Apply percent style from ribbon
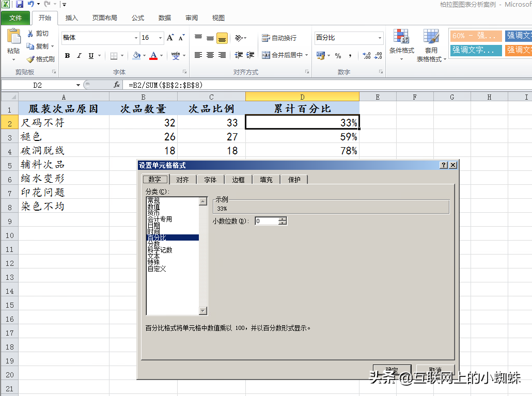Viewport: 532px width, 396px height. [x=338, y=56]
